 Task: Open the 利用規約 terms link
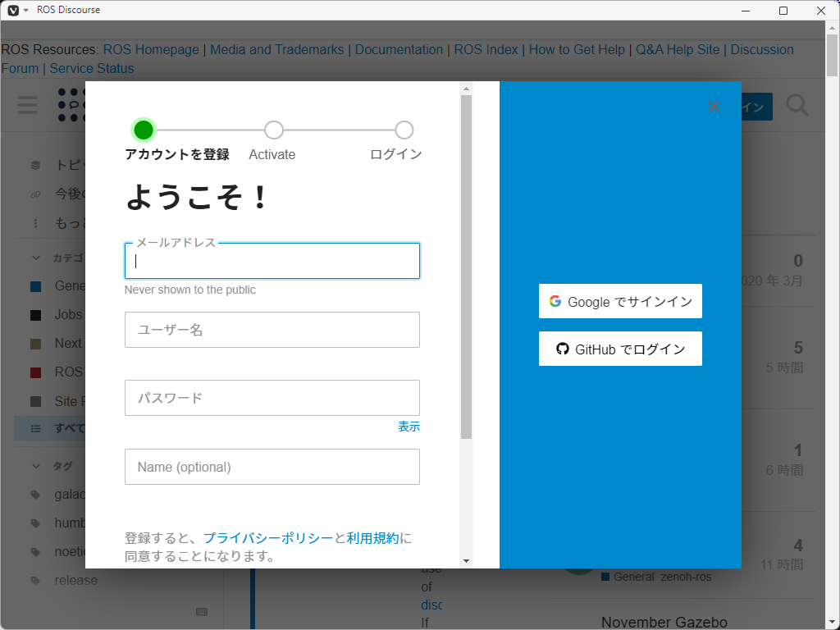pos(373,538)
